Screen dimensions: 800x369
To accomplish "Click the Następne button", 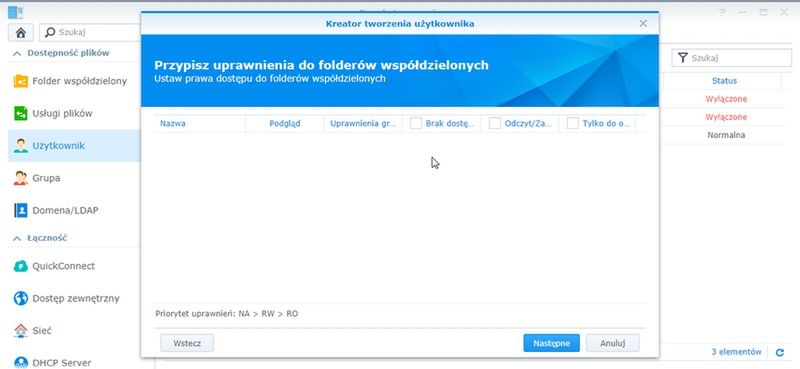I will (x=552, y=343).
